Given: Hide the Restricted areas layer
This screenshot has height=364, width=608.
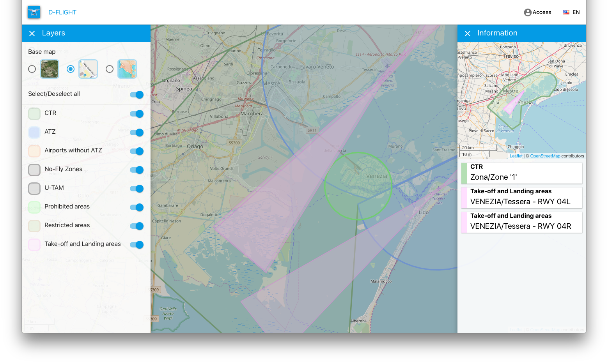Looking at the screenshot, I should point(137,226).
